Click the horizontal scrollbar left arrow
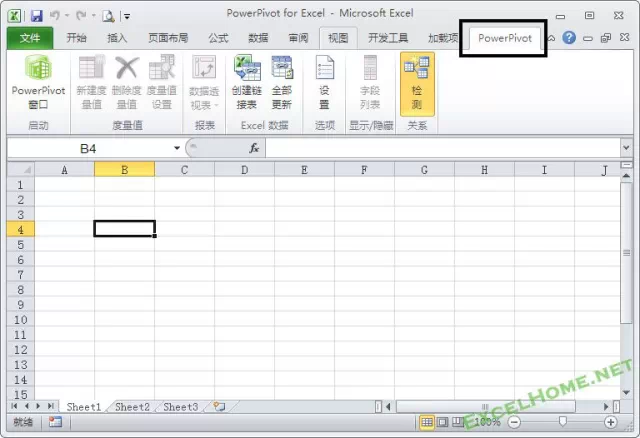 [x=388, y=407]
